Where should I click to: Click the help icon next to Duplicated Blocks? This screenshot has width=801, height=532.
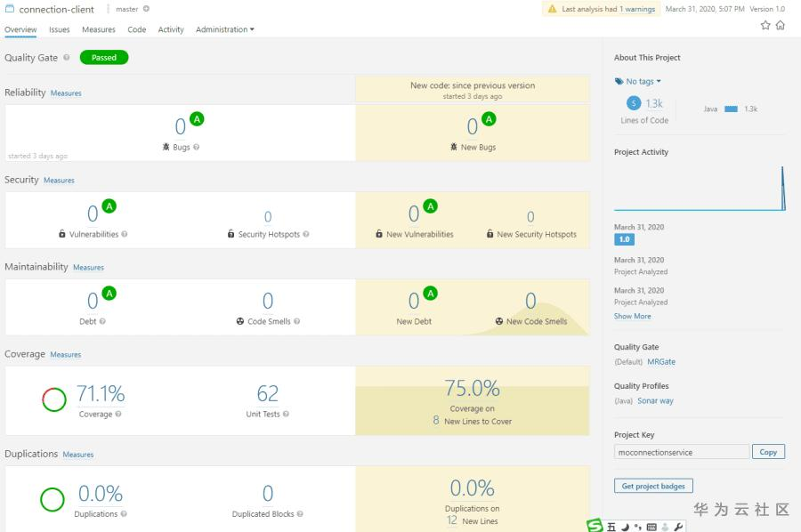[x=300, y=514]
